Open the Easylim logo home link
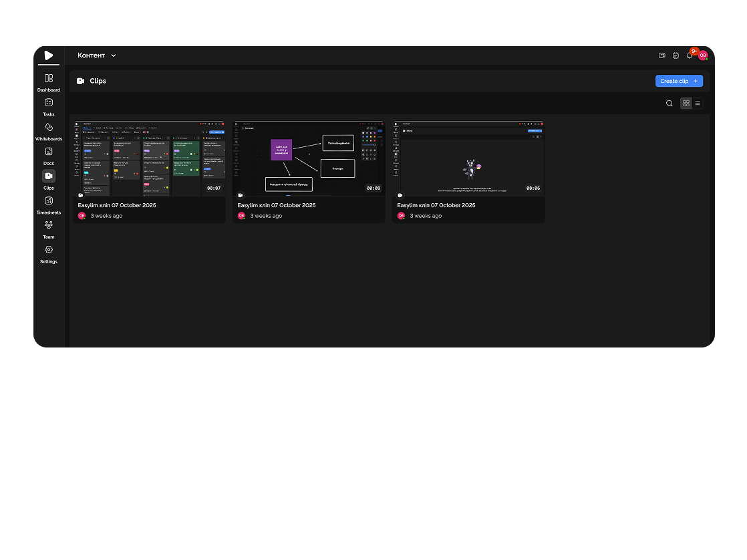Viewport: 747px width, 560px height. 49,55
